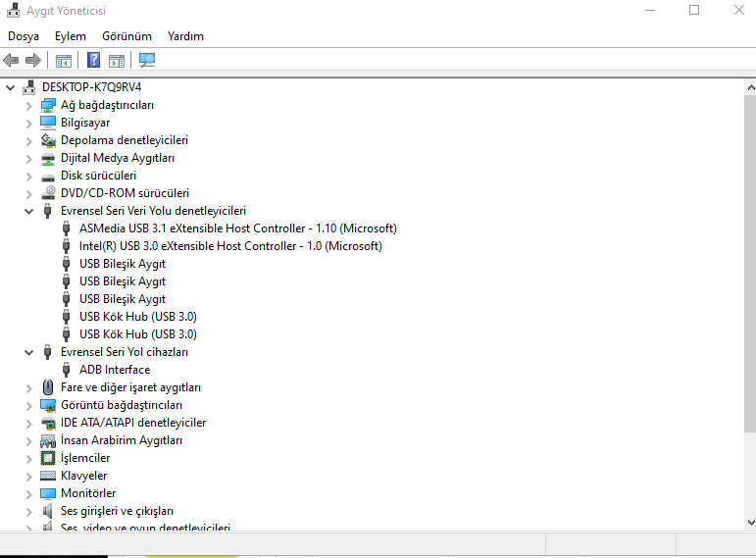Viewport: 756px width, 558px height.
Task: Click the vertical scrollbar thumb
Action: (749, 265)
